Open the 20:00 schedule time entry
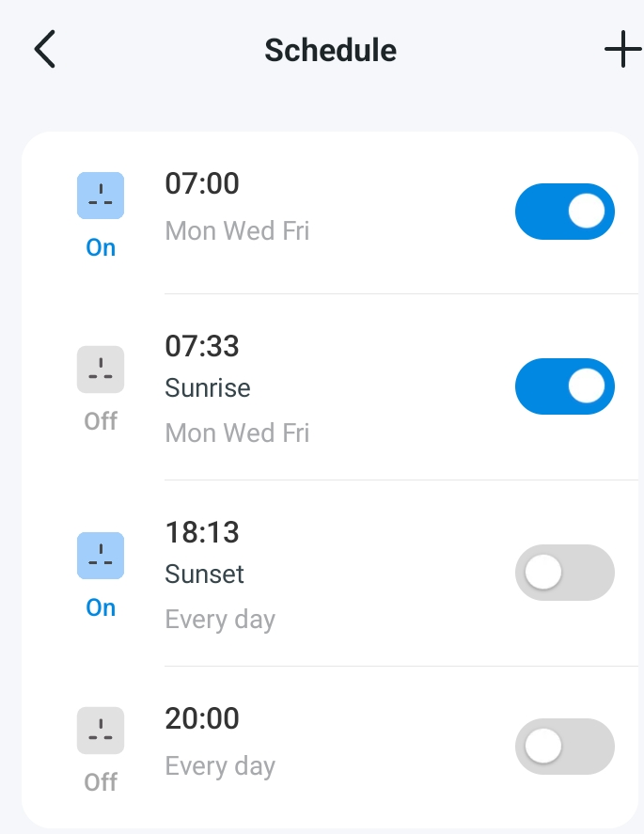644x834 pixels. click(202, 718)
